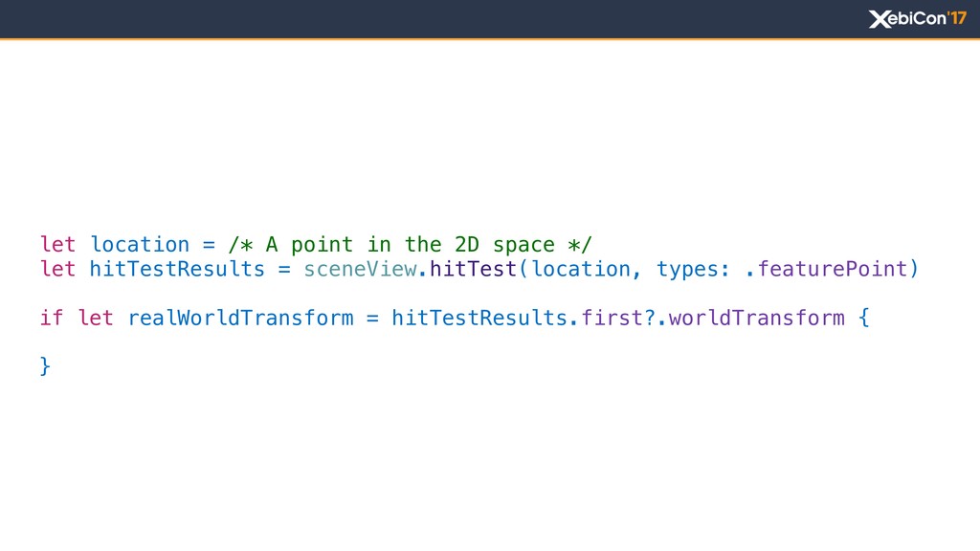Image resolution: width=980 pixels, height=551 pixels.
Task: Click the 'location' variable on line one
Action: pos(140,244)
